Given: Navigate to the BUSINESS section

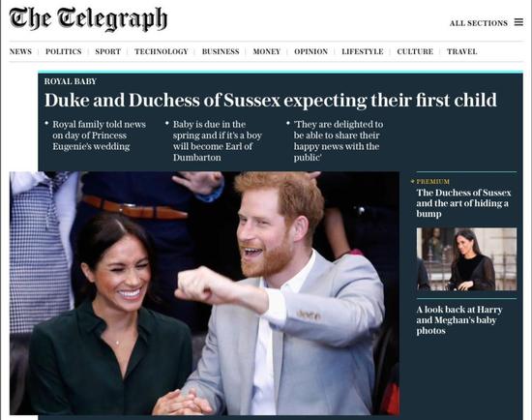Looking at the screenshot, I should point(221,51).
